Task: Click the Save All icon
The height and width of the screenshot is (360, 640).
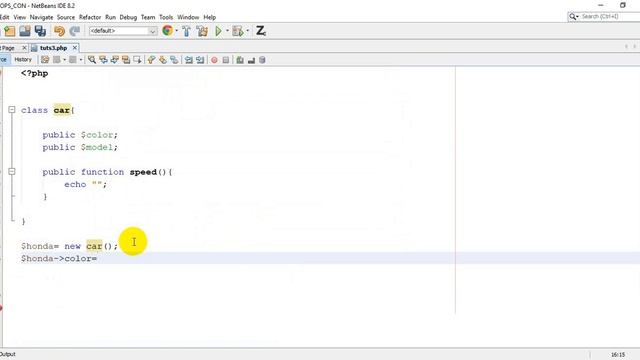Action: tap(40, 31)
